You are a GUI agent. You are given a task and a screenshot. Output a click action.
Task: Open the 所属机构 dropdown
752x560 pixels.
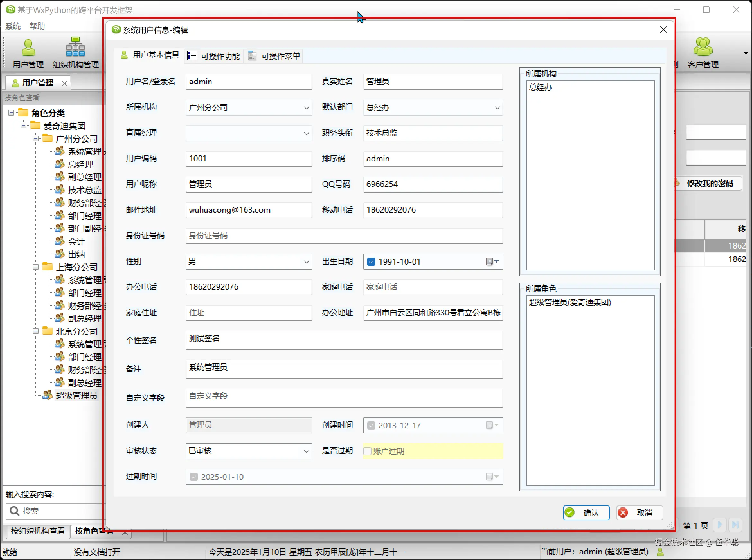click(306, 108)
